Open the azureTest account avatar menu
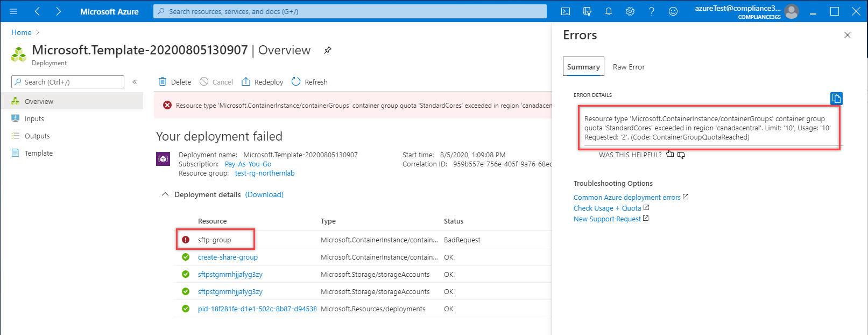 tap(792, 11)
